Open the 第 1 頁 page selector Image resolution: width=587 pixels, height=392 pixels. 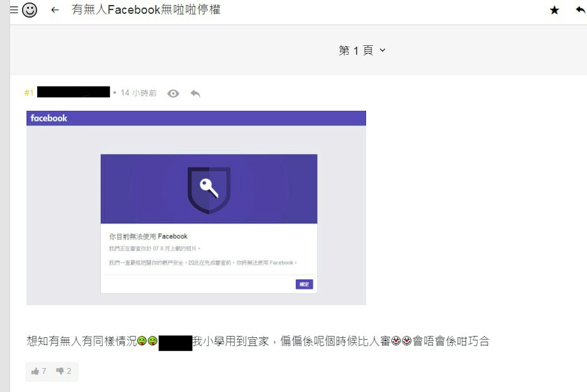[x=356, y=50]
